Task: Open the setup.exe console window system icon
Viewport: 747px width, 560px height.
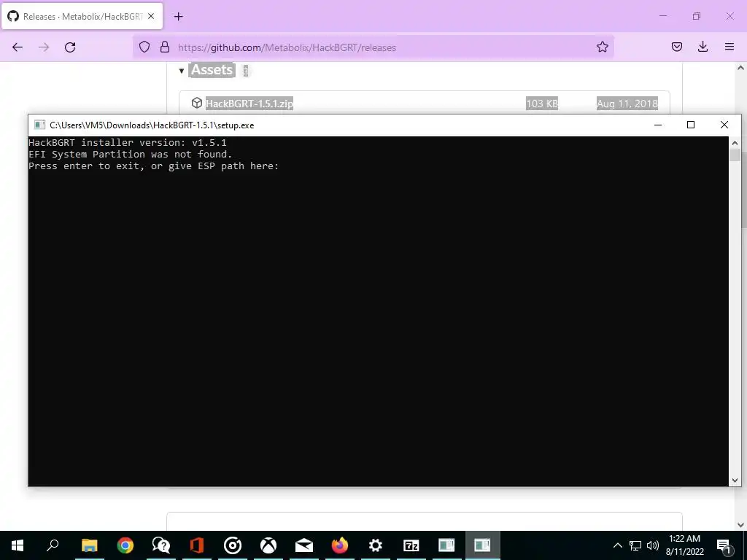Action: point(39,125)
